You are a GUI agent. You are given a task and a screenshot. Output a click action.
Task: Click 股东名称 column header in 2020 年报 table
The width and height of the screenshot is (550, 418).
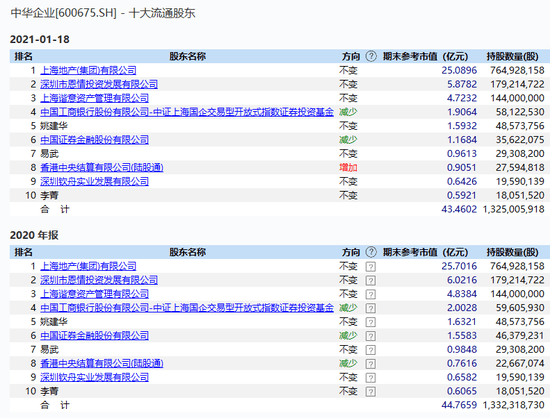(188, 252)
